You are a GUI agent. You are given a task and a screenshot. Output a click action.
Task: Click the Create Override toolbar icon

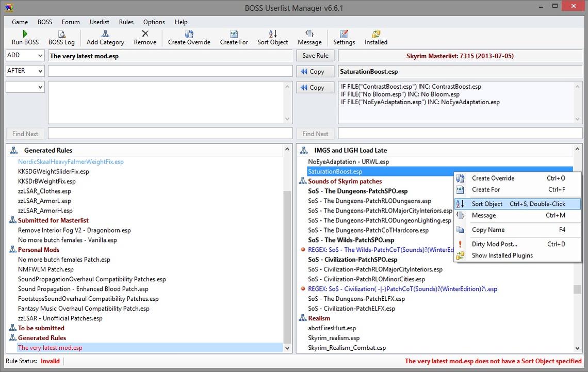189,34
